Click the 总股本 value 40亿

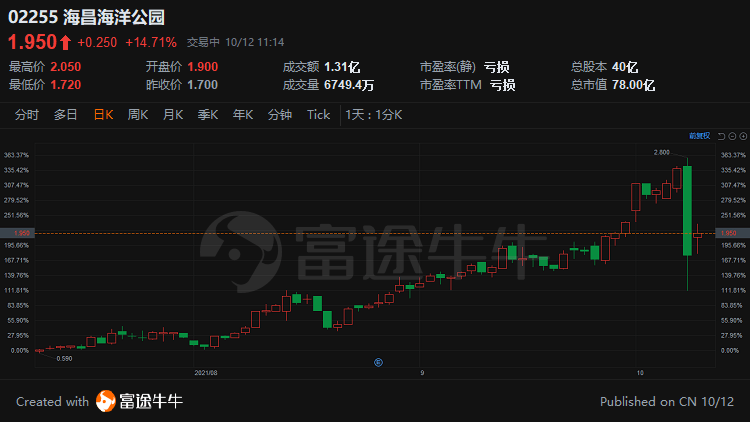(625, 67)
